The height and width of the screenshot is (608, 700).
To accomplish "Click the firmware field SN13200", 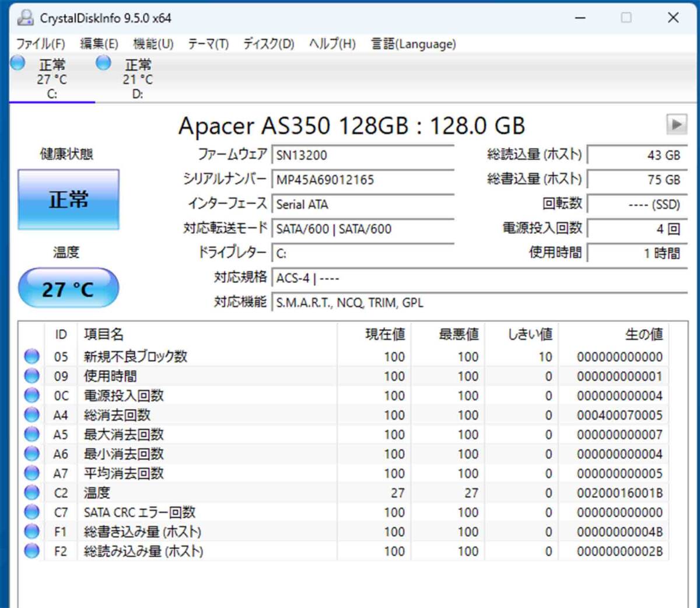I will click(363, 155).
